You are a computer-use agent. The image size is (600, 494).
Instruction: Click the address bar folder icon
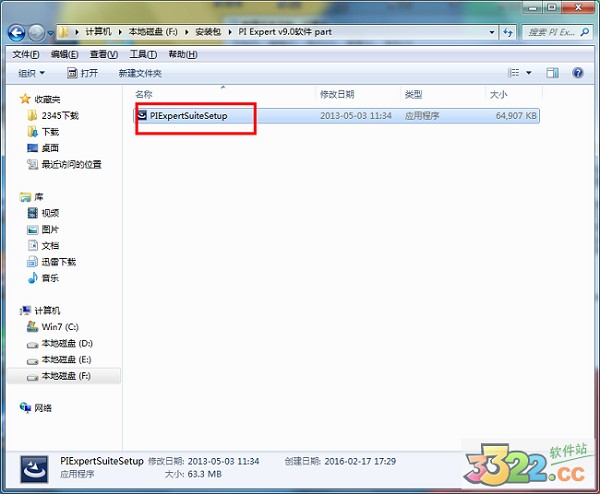pos(64,32)
